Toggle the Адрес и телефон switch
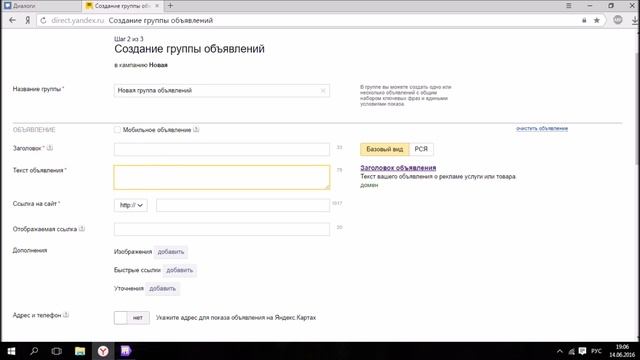This screenshot has width=640, height=360. click(x=131, y=318)
